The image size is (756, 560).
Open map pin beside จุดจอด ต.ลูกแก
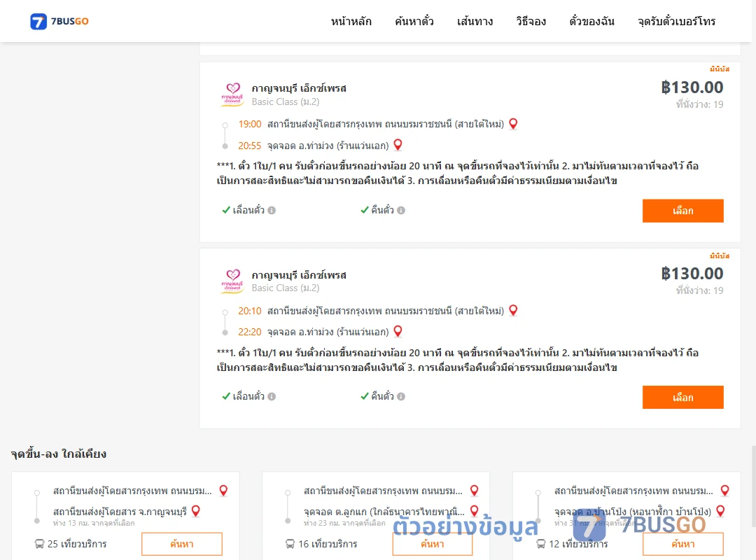[475, 511]
